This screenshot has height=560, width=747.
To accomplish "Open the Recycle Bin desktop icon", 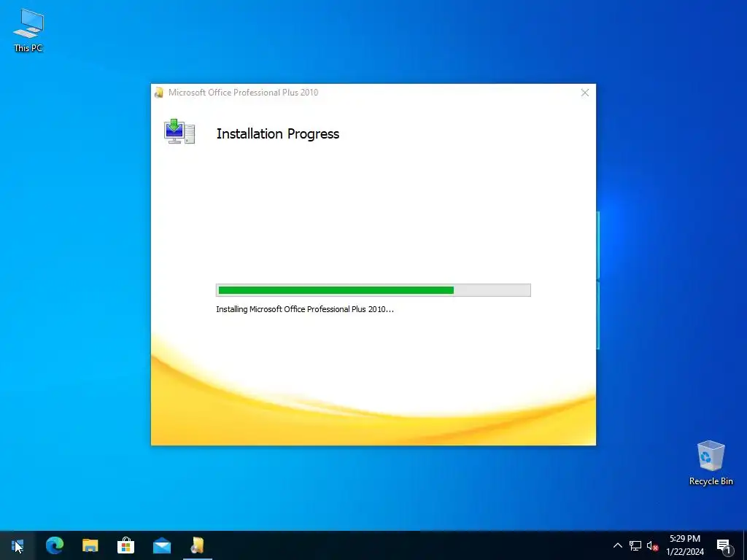I will point(711,462).
